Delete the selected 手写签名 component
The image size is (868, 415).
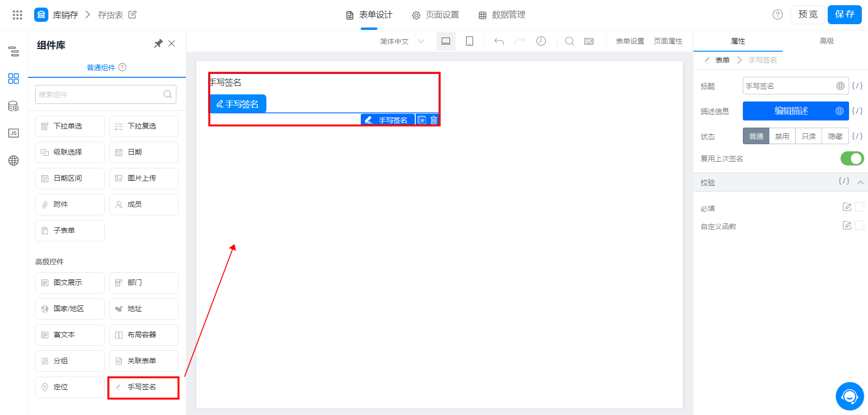pos(433,120)
